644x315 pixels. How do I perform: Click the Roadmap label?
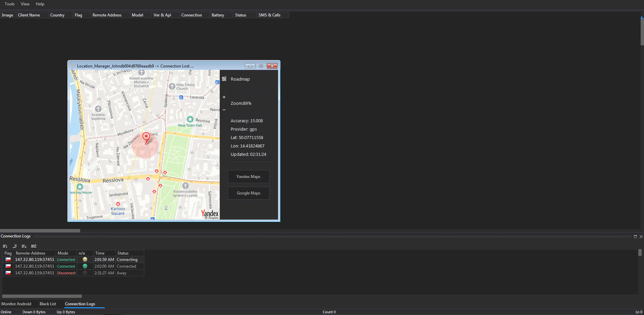240,79
